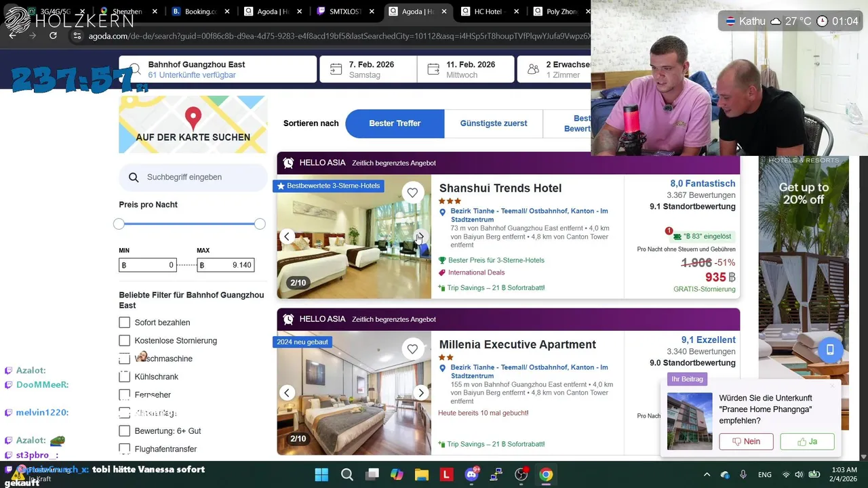868x488 pixels.
Task: Show previous photo of Shanshui Trends Hotel
Action: tap(287, 237)
